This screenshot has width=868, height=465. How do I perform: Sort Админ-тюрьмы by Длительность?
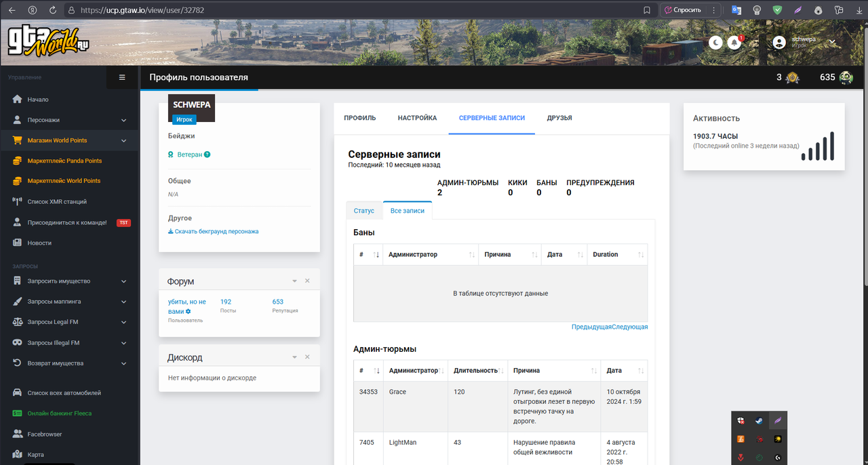click(x=477, y=371)
